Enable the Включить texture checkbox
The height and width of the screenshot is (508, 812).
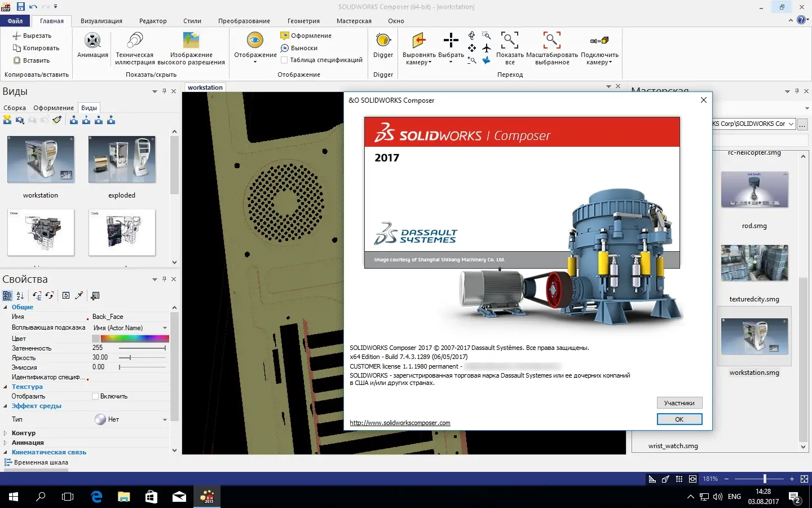pos(95,396)
